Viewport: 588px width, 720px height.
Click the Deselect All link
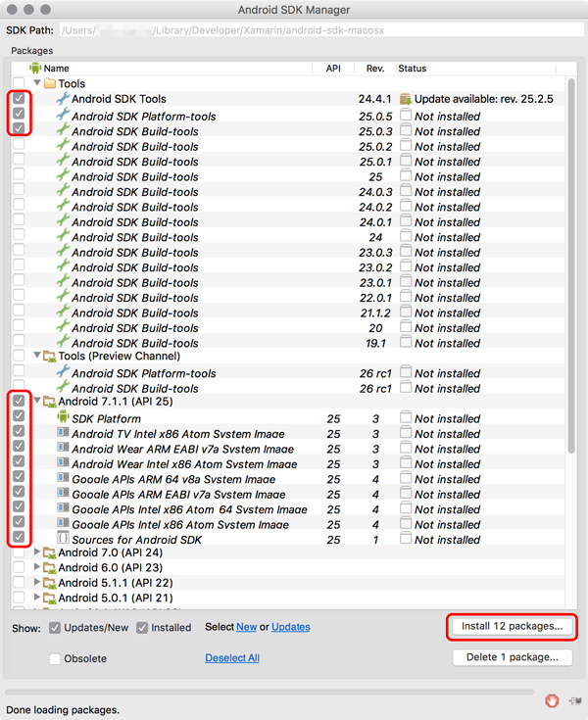pos(232,658)
